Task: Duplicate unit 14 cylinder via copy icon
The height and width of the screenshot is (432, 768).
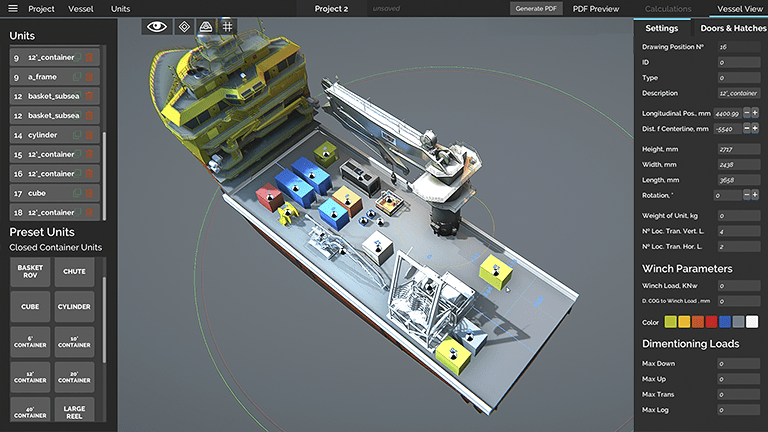Action: 77,135
